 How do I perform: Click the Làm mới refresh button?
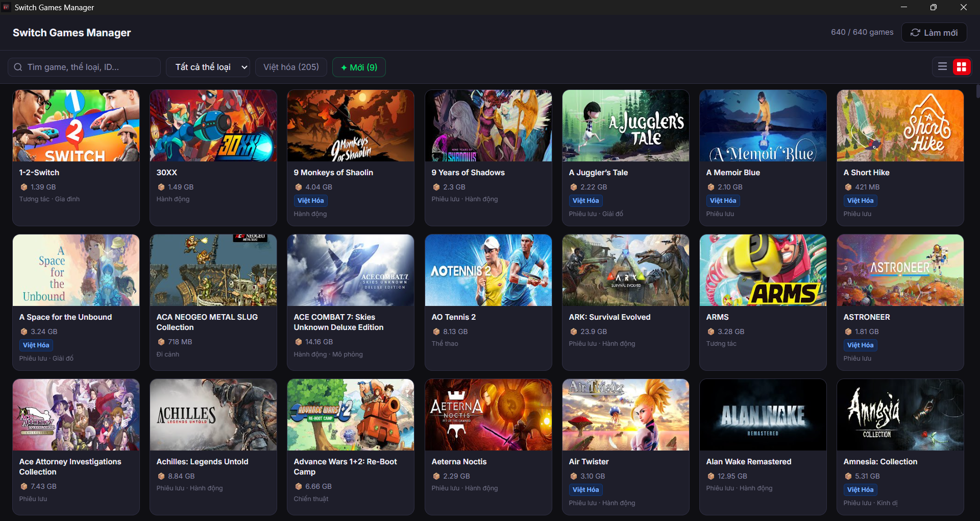[x=934, y=32]
